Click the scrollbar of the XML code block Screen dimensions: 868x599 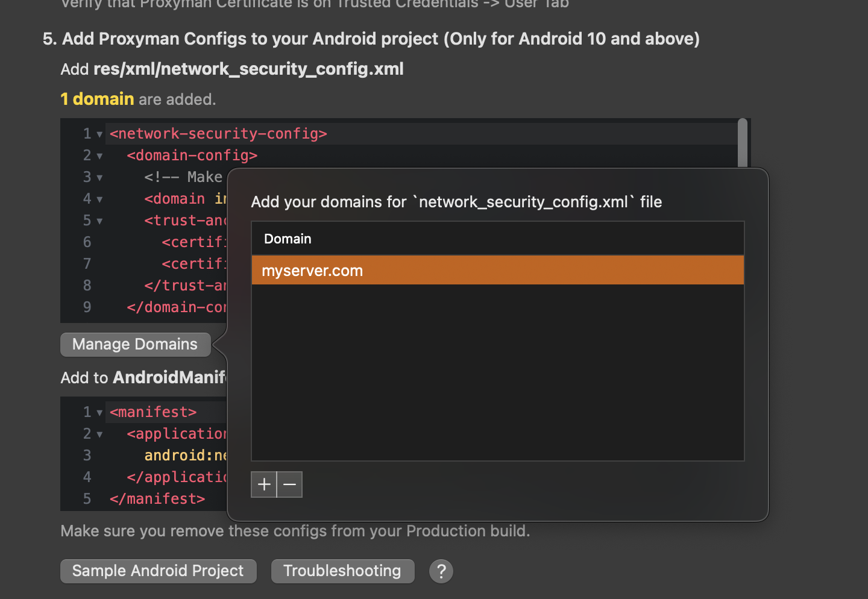(x=743, y=145)
